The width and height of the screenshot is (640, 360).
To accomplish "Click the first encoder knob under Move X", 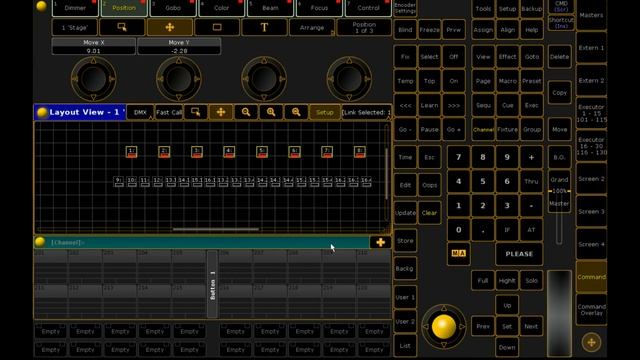I will [93, 79].
